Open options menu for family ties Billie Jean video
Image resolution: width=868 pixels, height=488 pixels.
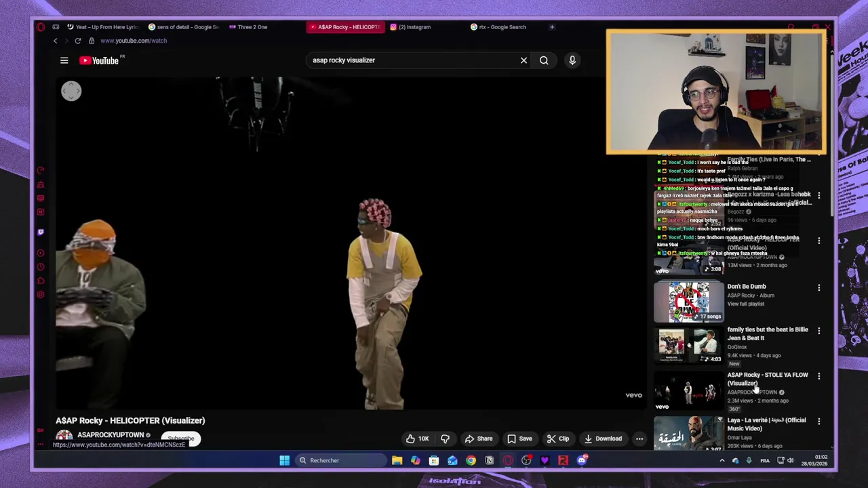click(x=818, y=331)
